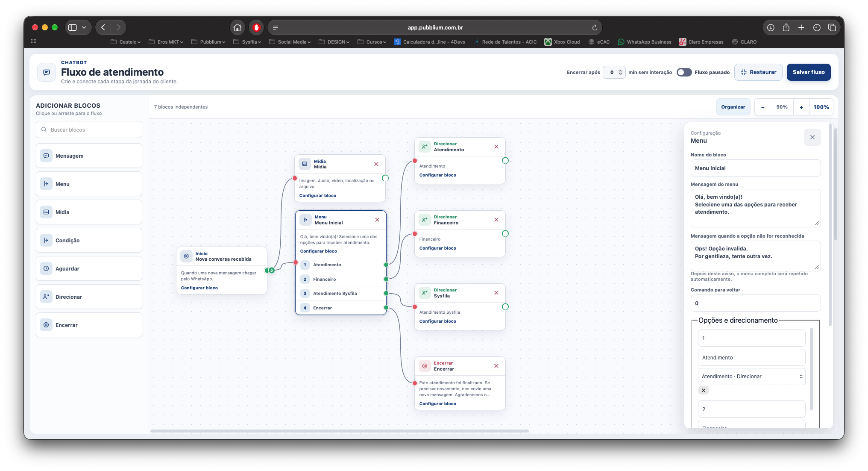Screen dimensions: 868x471
Task: Toggle the Fluxo pausado switch
Action: pos(684,72)
